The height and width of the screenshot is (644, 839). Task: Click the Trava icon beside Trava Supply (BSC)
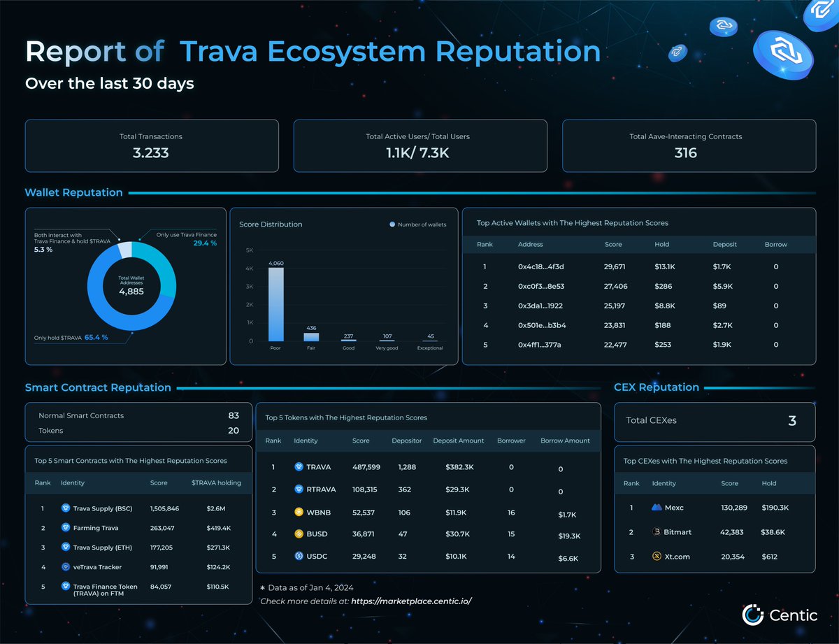[x=66, y=508]
